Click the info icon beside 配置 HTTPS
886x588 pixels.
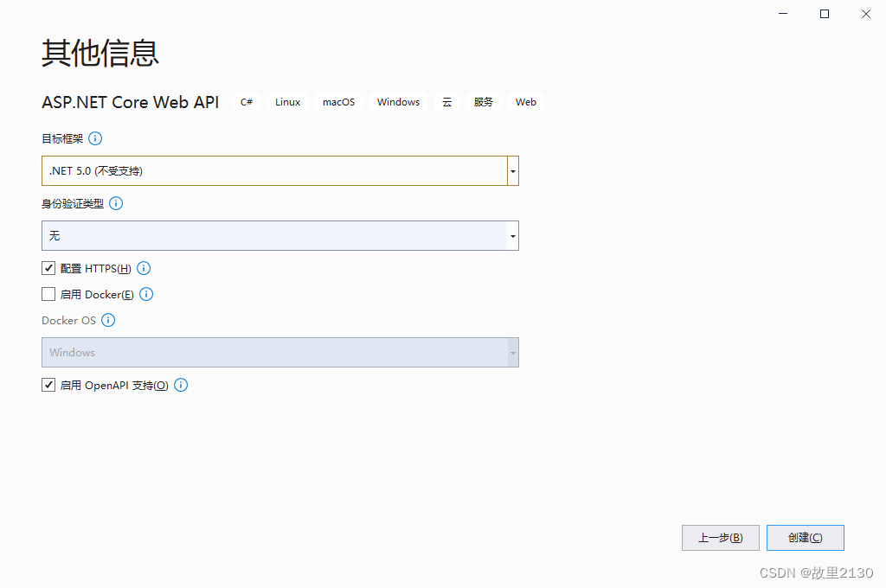[x=144, y=268]
